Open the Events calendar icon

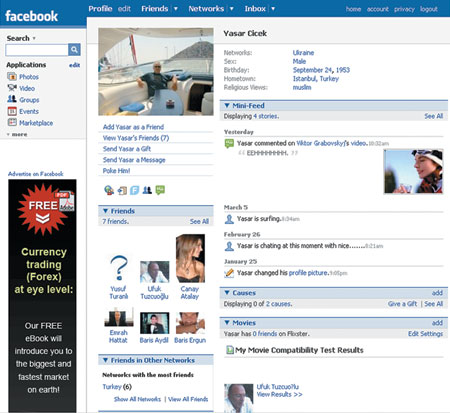12,111
